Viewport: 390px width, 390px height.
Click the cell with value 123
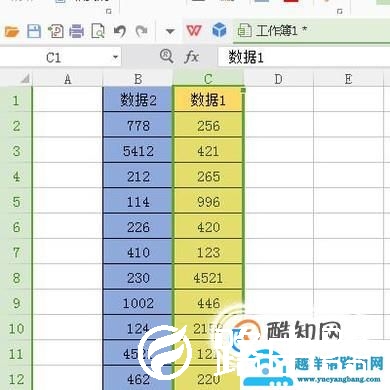(x=208, y=252)
